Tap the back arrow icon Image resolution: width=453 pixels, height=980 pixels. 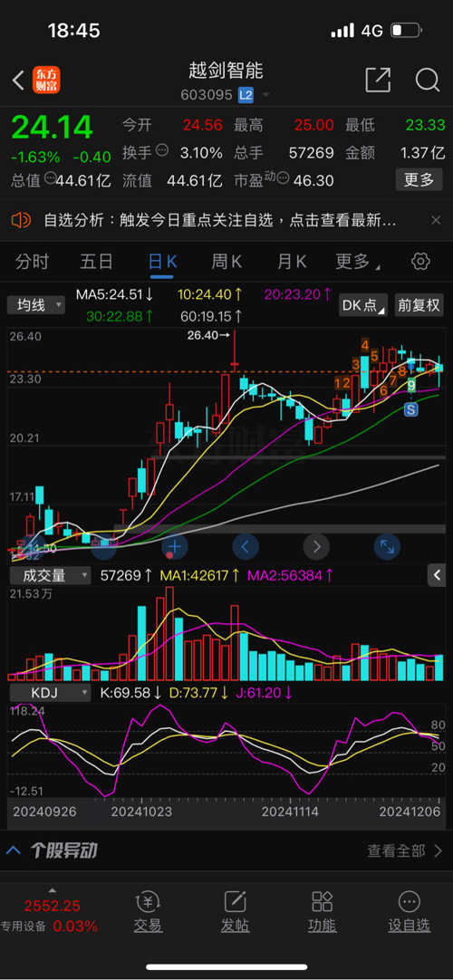(x=18, y=80)
